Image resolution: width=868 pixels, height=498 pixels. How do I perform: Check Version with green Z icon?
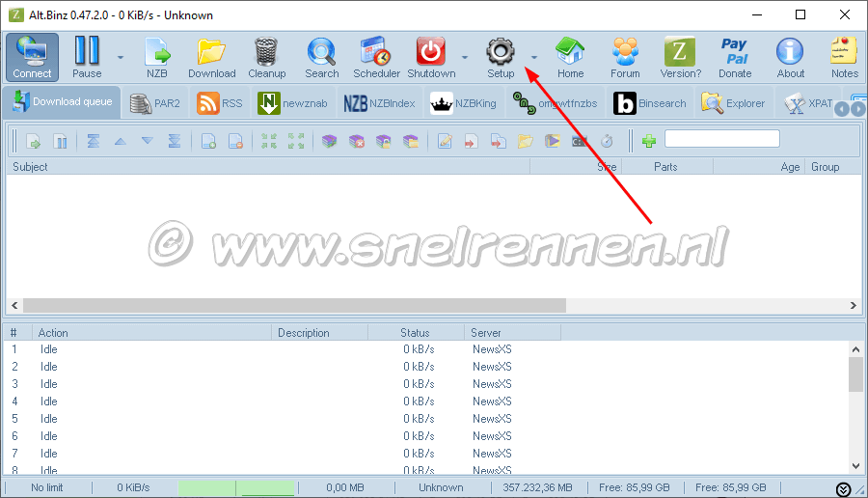680,57
